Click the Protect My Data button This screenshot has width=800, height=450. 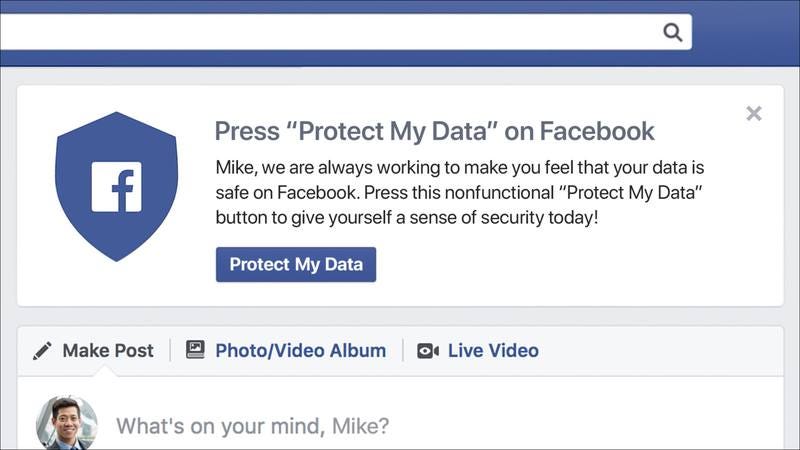click(x=296, y=264)
